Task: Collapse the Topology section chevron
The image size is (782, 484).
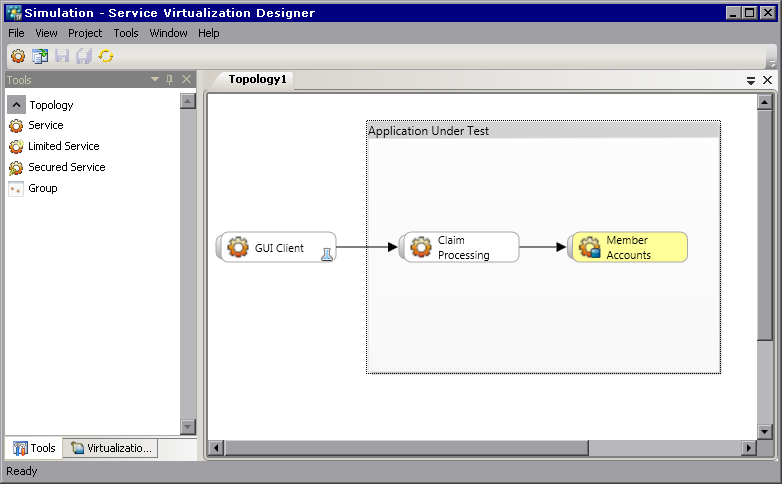Action: 16,104
